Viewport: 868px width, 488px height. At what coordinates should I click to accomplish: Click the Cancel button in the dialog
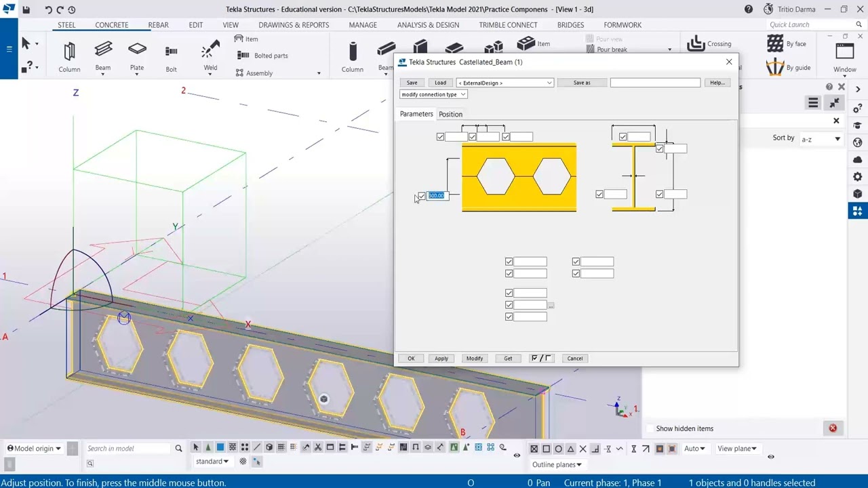click(x=575, y=359)
